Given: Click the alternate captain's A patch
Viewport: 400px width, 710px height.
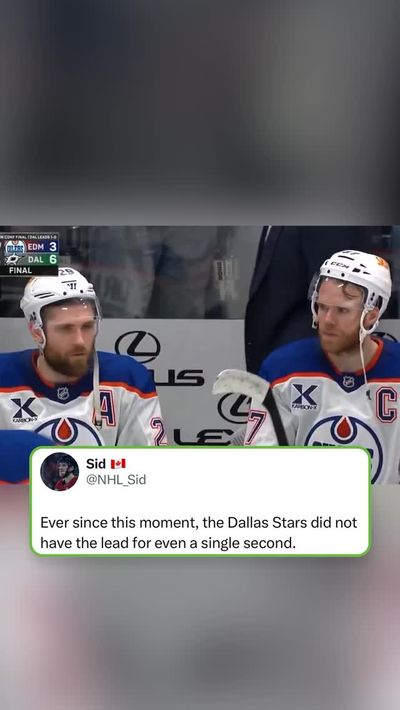Looking at the screenshot, I should pos(106,408).
